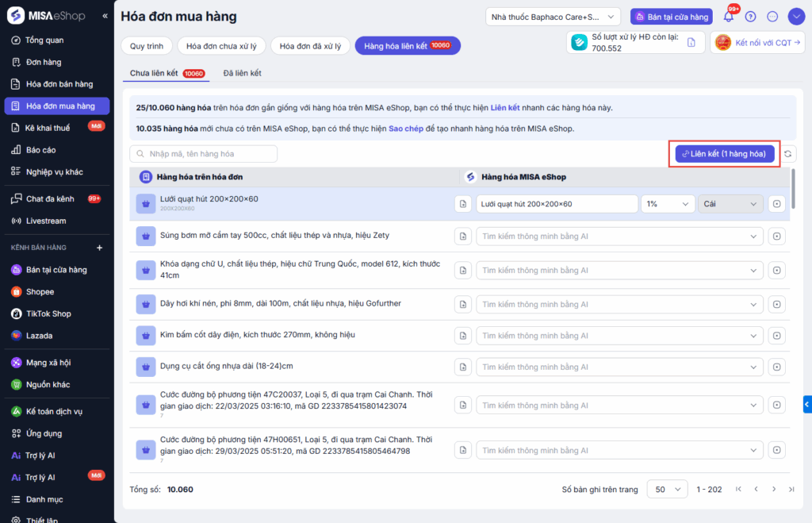Click the target icon in Lưới quạt hút row
This screenshot has width=812, height=523.
777,204
